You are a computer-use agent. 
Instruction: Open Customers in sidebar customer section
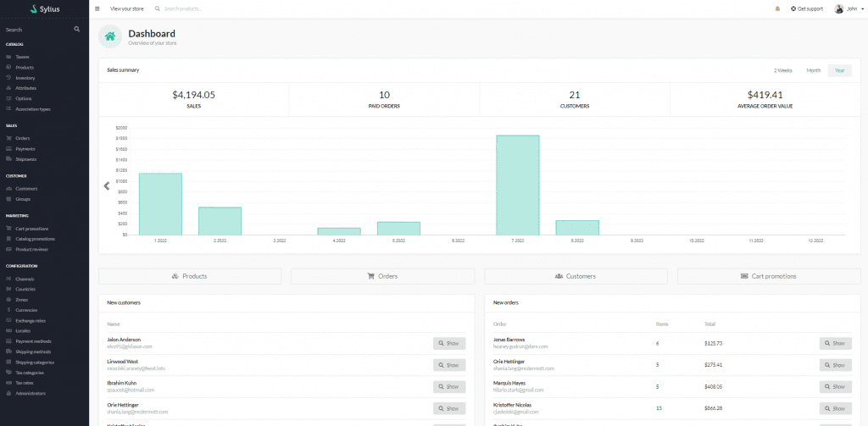pos(26,189)
